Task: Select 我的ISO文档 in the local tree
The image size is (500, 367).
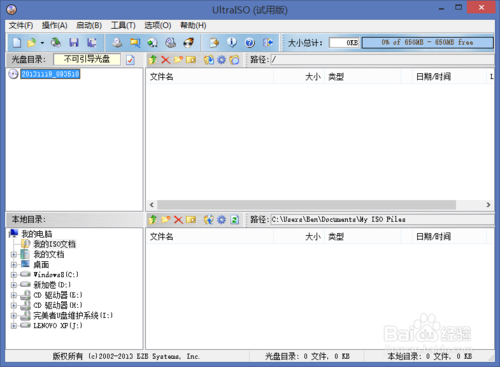Action: tap(54, 244)
